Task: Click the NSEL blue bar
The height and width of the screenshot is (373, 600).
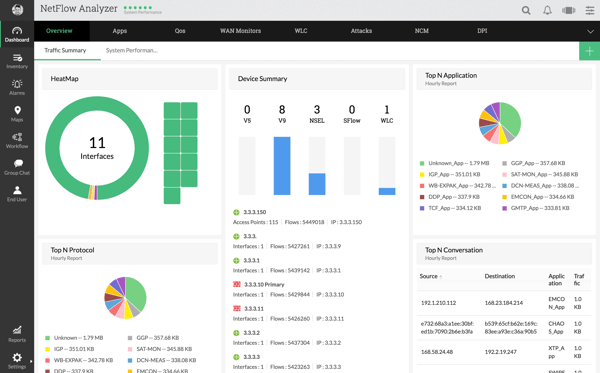Action: pos(317,184)
